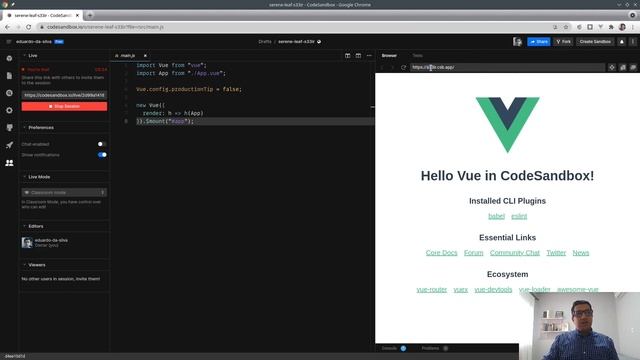Image resolution: width=640 pixels, height=360 pixels.
Task: Open the vue-devtools link
Action: click(x=493, y=290)
